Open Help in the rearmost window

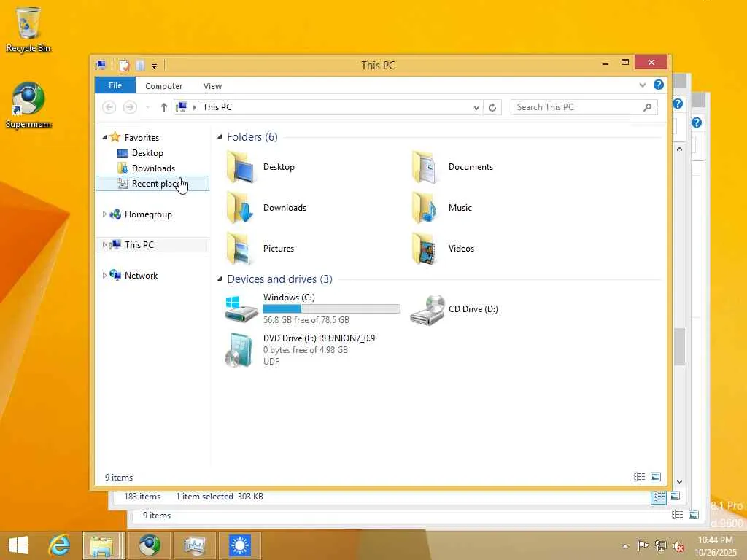pos(697,122)
